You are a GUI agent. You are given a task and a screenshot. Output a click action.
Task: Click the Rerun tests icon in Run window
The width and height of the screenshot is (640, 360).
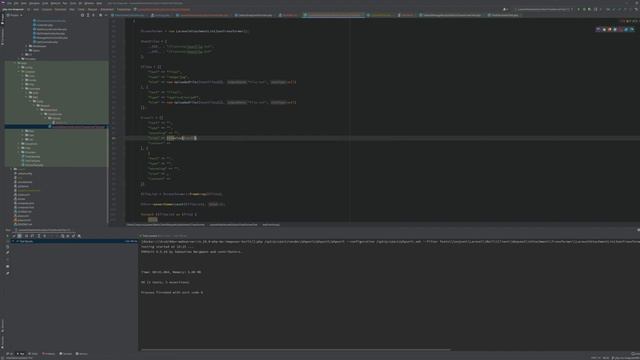coord(7,236)
